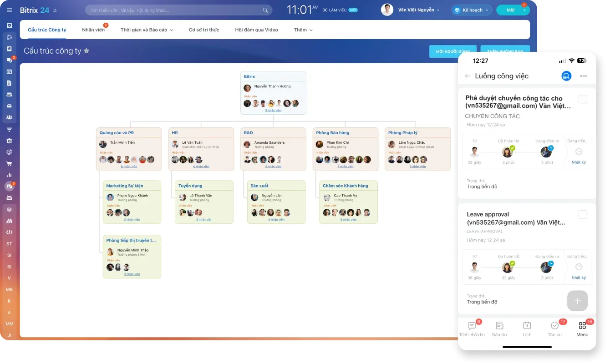Viewport: 610px width, 364px height.
Task: Switch to the Nhân viên tab
Action: pyautogui.click(x=93, y=30)
